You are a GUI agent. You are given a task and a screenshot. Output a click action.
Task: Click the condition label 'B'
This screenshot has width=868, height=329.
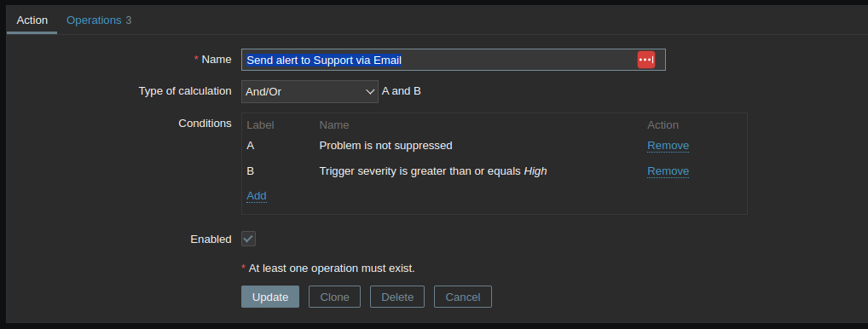250,171
